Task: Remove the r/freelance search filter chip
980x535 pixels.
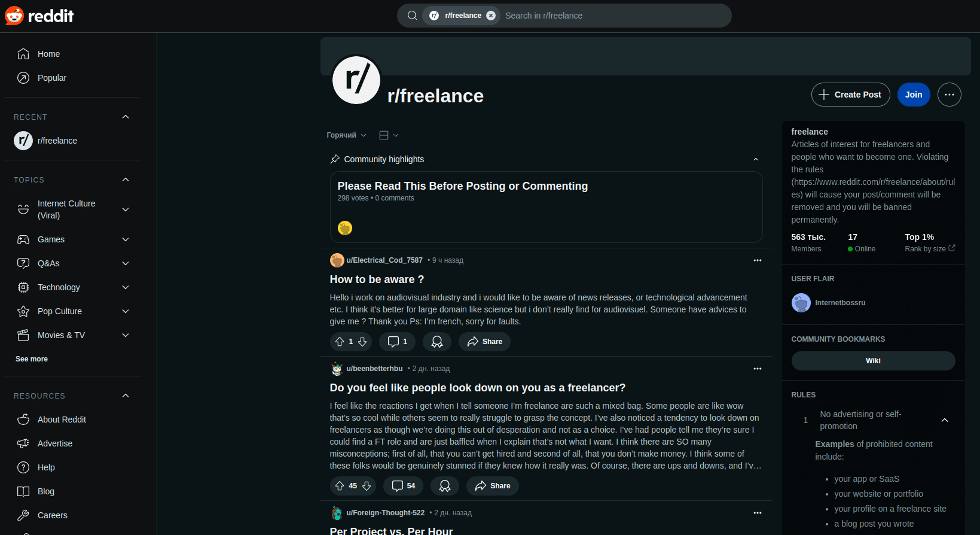Action: 491,16
